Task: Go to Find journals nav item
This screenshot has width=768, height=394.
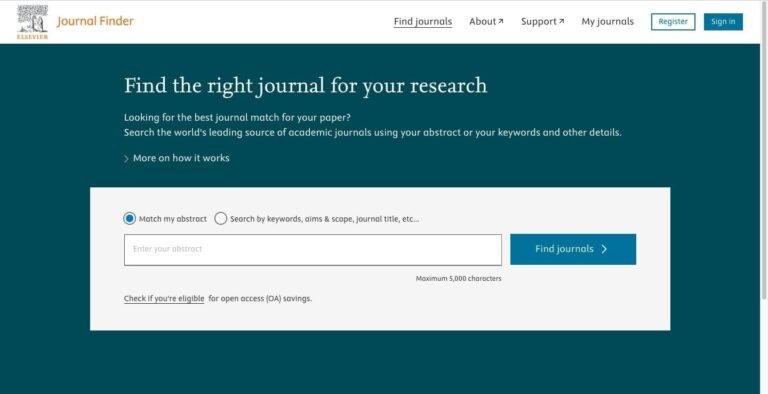Action: coord(423,22)
